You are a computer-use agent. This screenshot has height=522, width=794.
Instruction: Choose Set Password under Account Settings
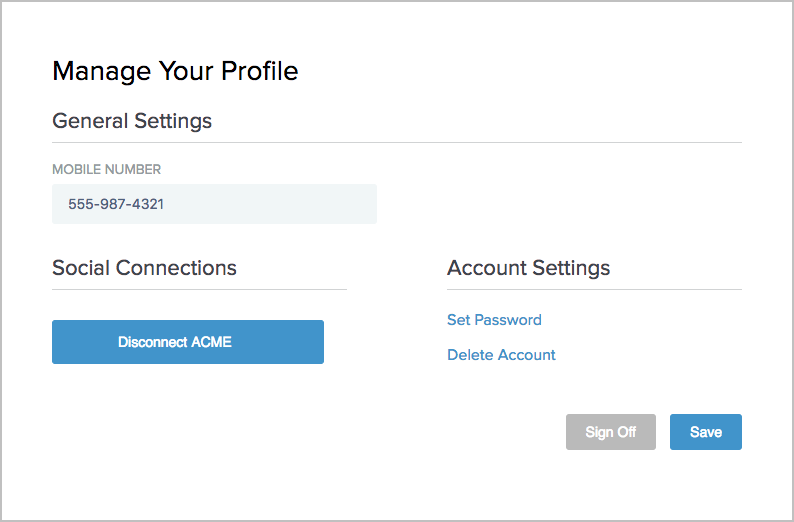pyautogui.click(x=494, y=320)
